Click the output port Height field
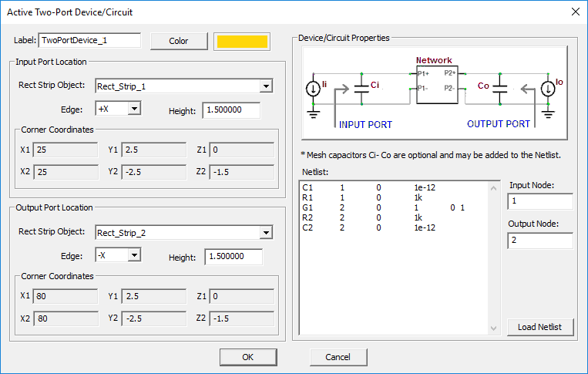This screenshot has width=588, height=374. pyautogui.click(x=234, y=257)
